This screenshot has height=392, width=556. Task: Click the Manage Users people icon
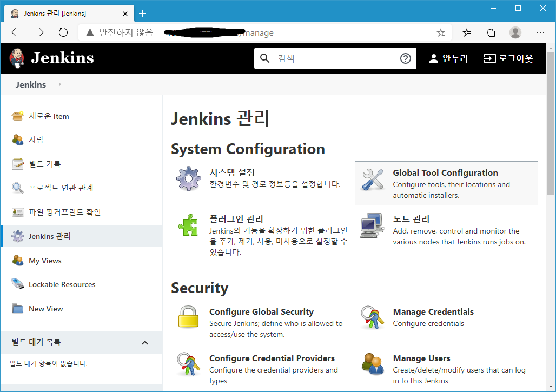tap(373, 364)
